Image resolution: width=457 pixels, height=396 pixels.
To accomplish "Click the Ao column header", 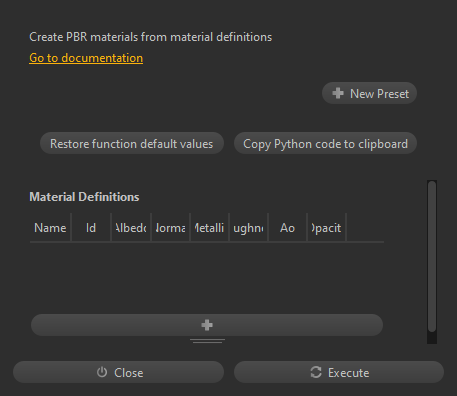I will click(287, 228).
